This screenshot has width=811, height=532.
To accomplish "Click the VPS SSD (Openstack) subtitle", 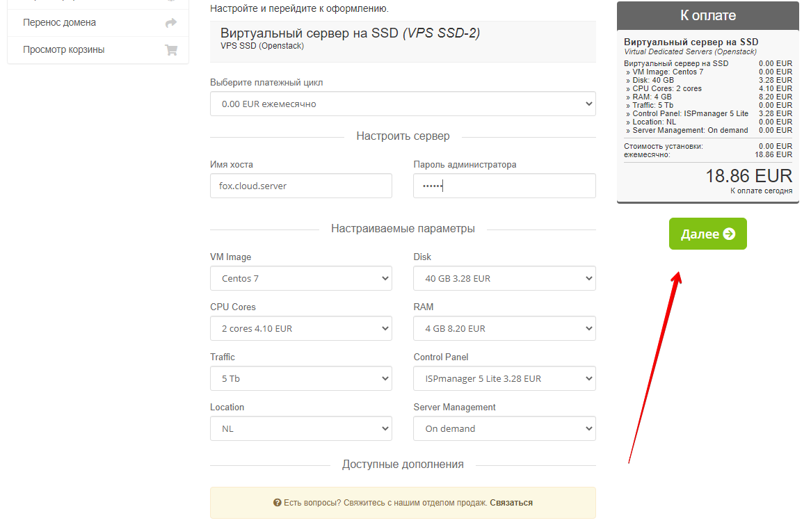I will tap(262, 46).
